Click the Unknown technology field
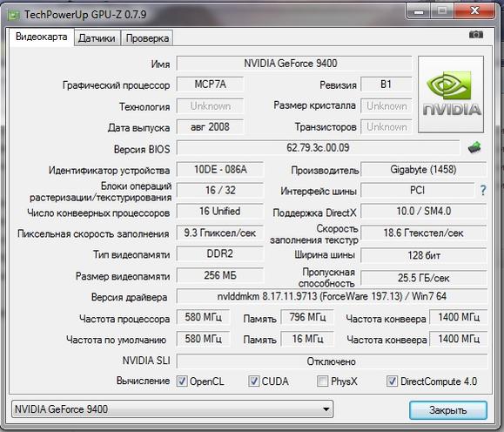 (x=210, y=106)
